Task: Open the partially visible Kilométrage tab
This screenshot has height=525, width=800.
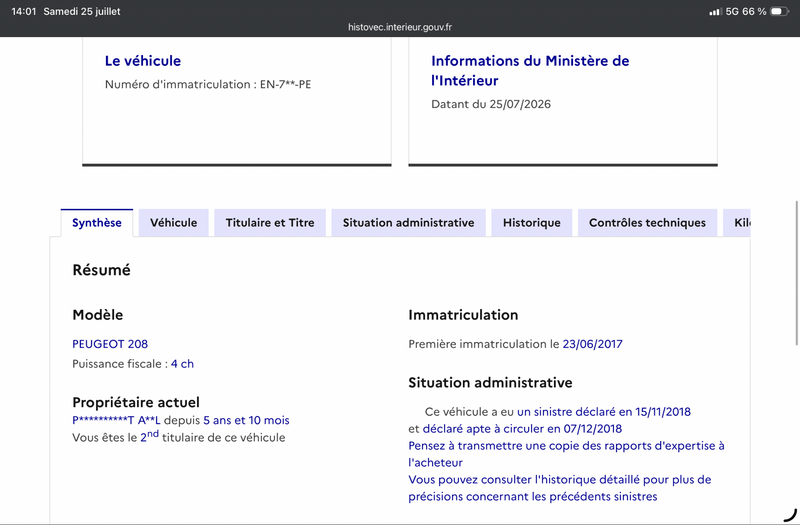Action: pos(737,223)
